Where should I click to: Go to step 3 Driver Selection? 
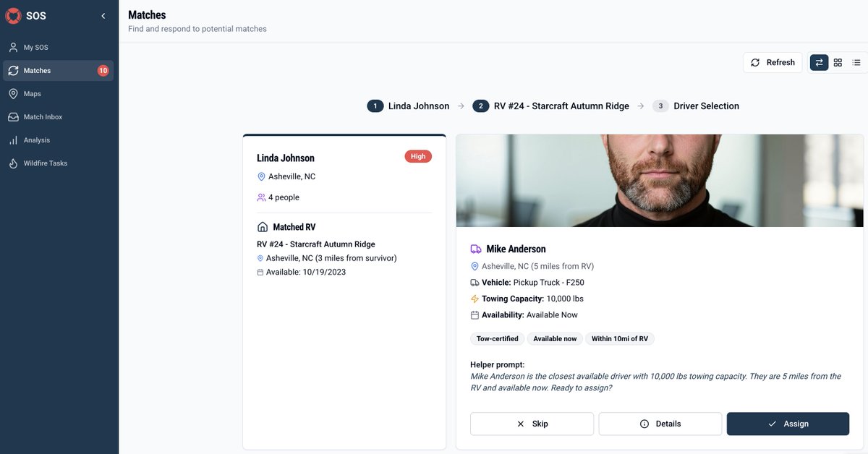(696, 106)
